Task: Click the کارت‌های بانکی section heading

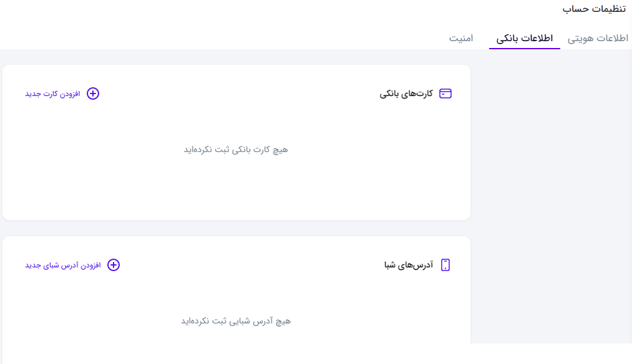Action: point(406,94)
